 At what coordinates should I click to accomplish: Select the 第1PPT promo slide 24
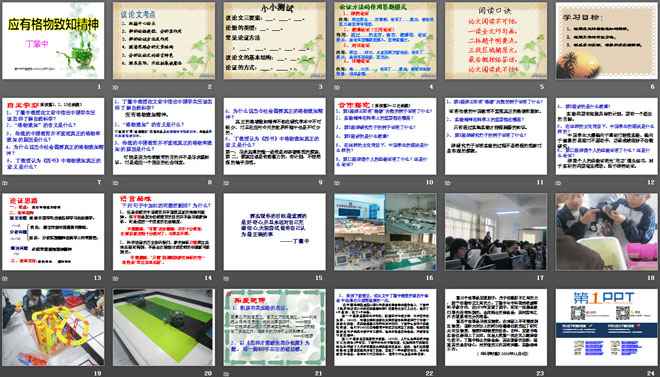click(607, 327)
